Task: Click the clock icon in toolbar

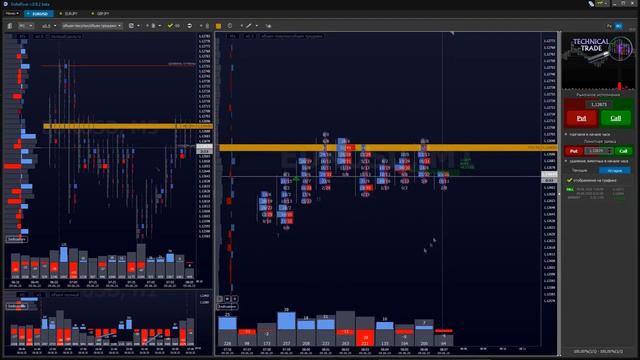Action: pyautogui.click(x=230, y=26)
